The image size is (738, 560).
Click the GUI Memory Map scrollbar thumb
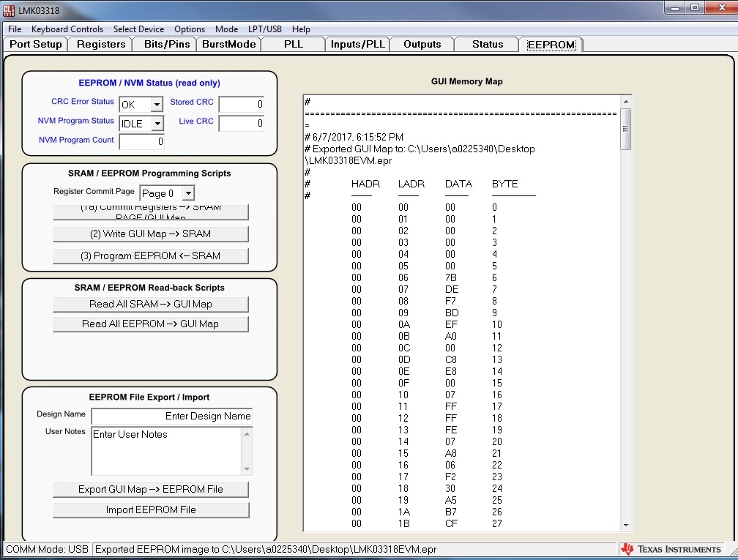[x=625, y=130]
